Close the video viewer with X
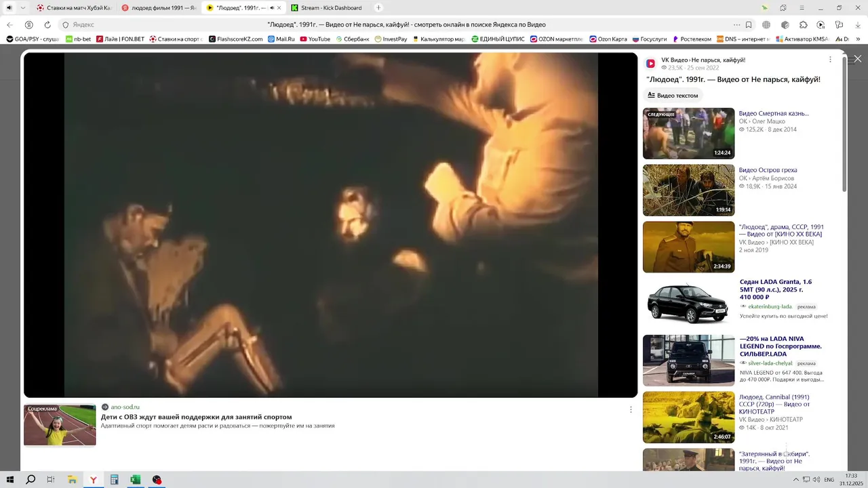This screenshot has height=488, width=868. click(858, 59)
